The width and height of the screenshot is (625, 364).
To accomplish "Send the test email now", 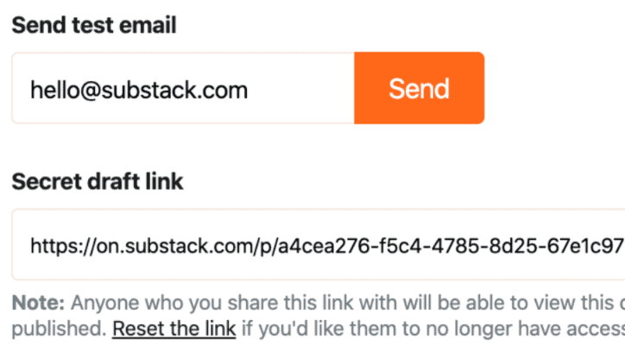I will [419, 88].
